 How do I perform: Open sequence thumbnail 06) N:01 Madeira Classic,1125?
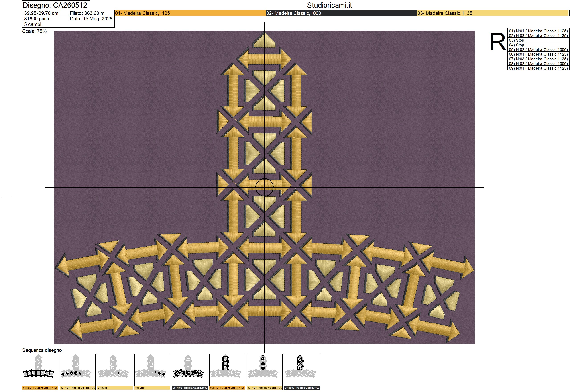click(227, 372)
